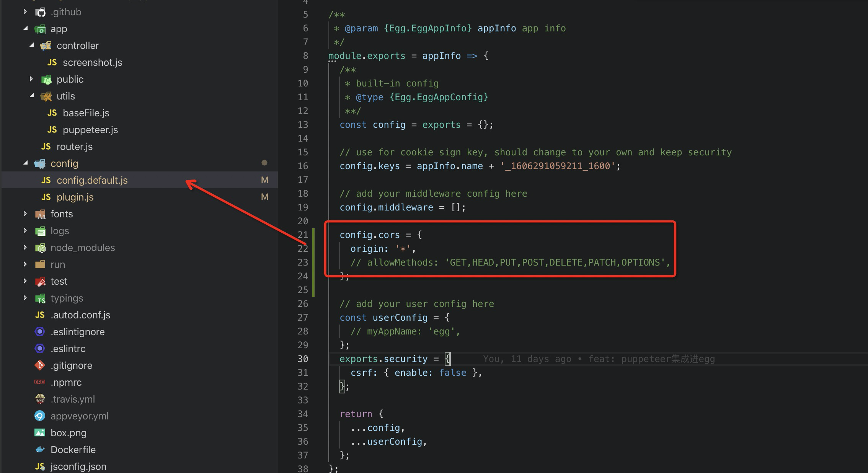This screenshot has height=473, width=868.
Task: Click the git icon beside .gitignore
Action: [40, 365]
